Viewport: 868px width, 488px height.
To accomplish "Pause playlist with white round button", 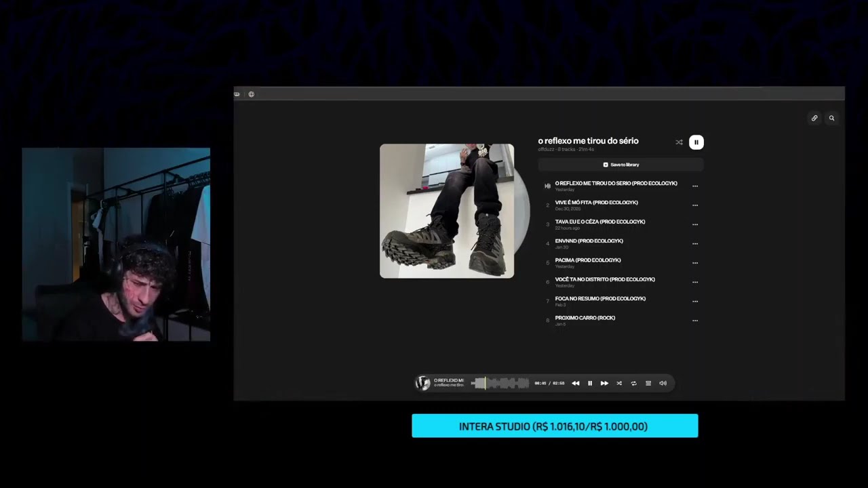I will click(x=696, y=142).
